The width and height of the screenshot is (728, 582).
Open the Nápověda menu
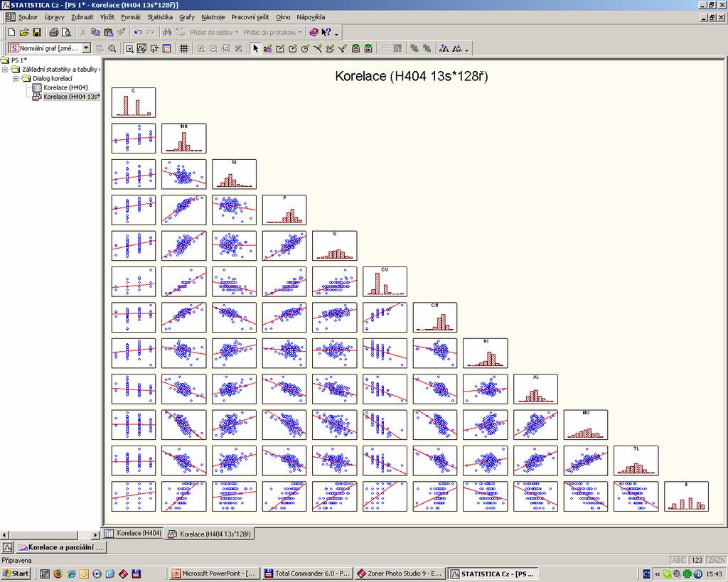(311, 17)
